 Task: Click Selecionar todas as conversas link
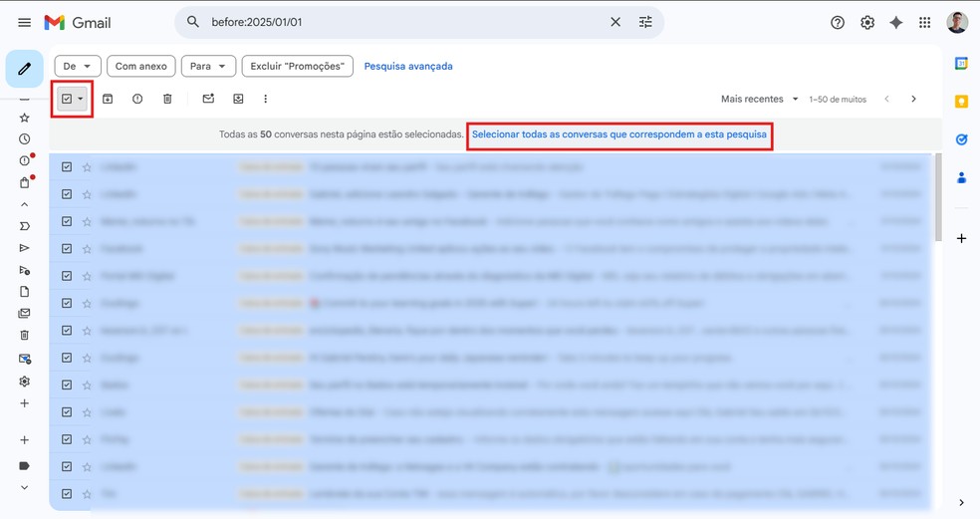tap(618, 134)
